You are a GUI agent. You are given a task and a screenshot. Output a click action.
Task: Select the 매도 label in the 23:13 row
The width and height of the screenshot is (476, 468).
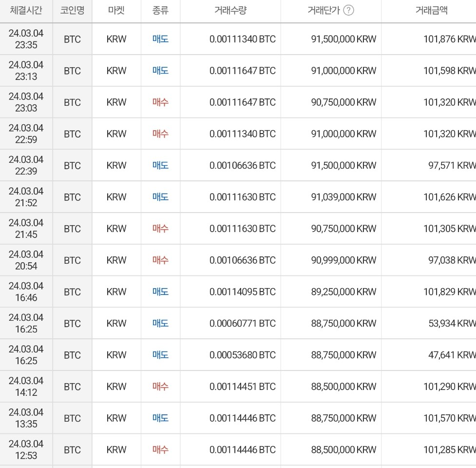coord(160,71)
